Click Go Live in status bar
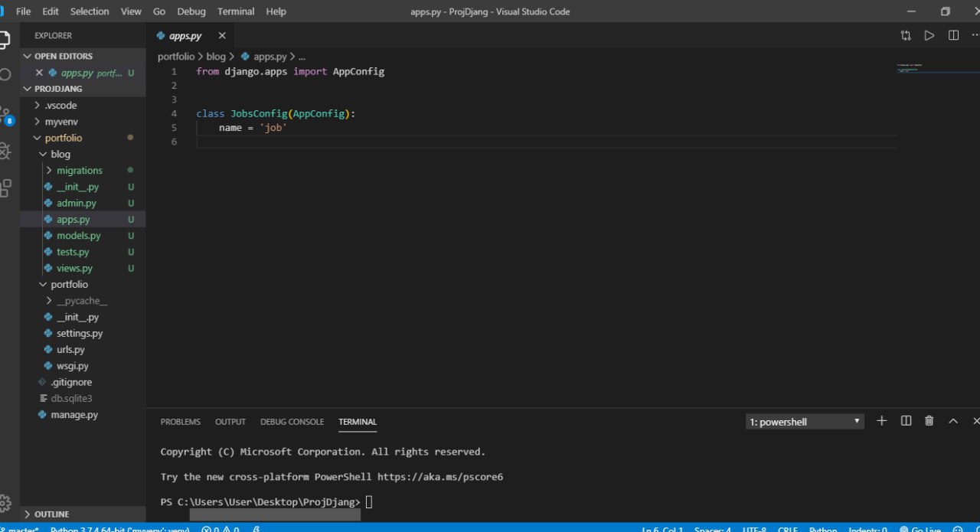Screen dimensions: 980x532 [920, 528]
